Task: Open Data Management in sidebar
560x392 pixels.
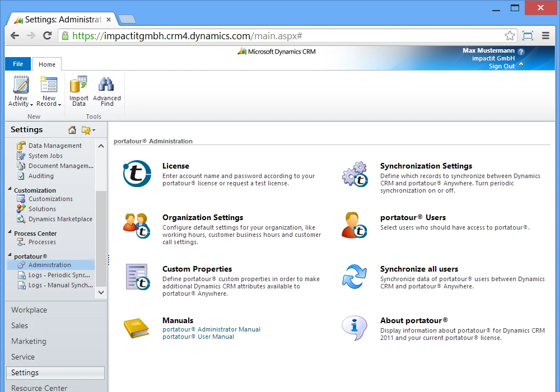Action: tap(55, 146)
